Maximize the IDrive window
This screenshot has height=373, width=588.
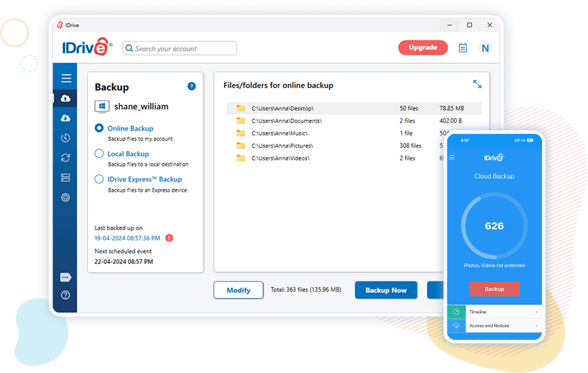[x=470, y=25]
